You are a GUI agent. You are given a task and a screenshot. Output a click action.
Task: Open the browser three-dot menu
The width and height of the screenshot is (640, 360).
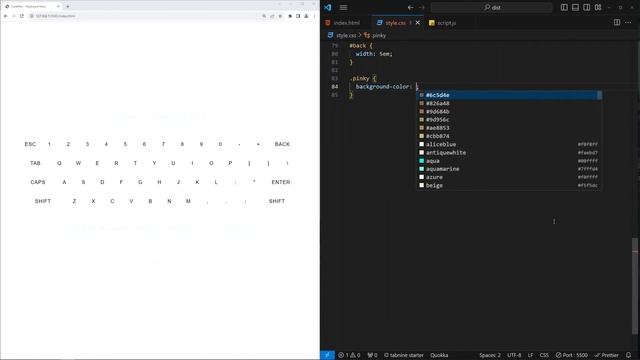click(314, 16)
